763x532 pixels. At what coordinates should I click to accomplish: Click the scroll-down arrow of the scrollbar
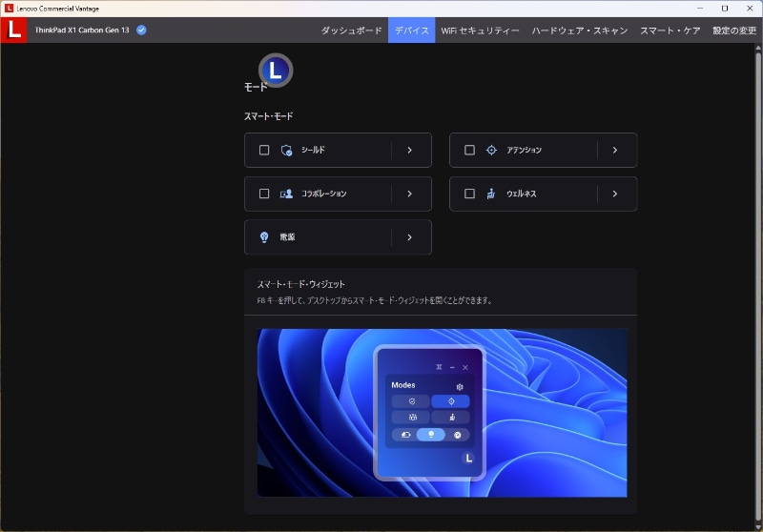pos(757,526)
